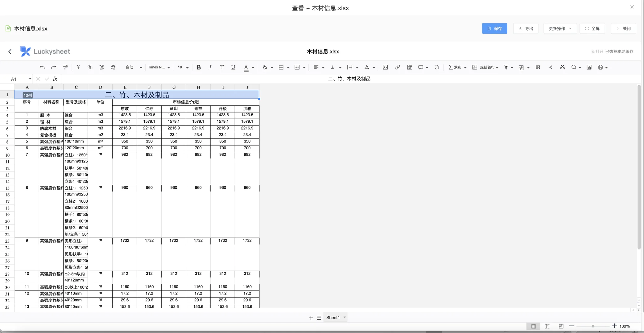Apply currency format with the ¥ icon
Screen dimensions: 644x333
click(x=78, y=67)
